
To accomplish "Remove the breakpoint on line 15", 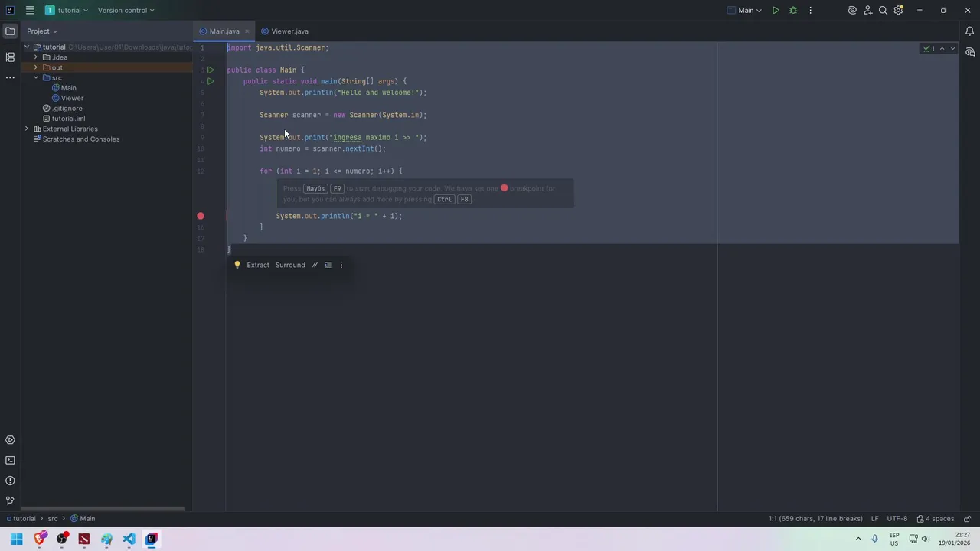I will coord(201,216).
